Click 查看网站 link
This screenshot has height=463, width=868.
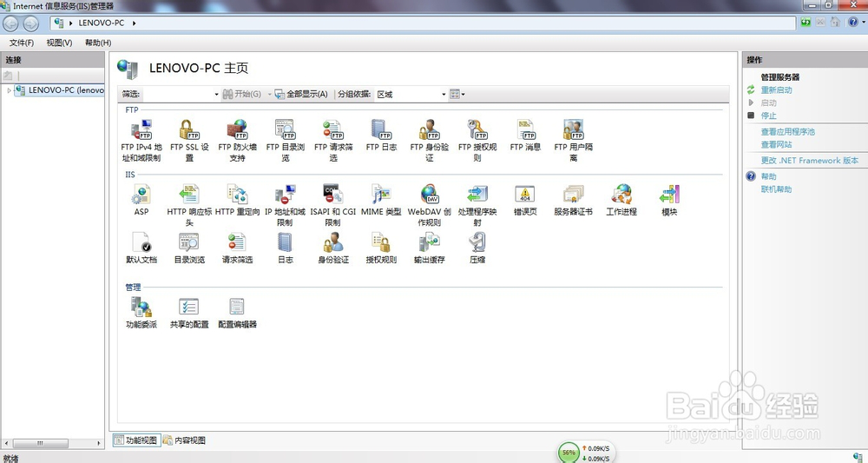coord(776,144)
